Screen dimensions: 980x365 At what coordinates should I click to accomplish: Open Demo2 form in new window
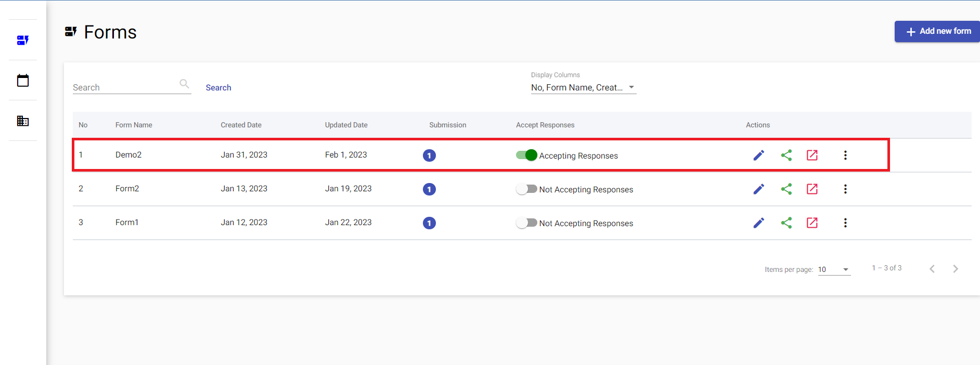pos(812,155)
